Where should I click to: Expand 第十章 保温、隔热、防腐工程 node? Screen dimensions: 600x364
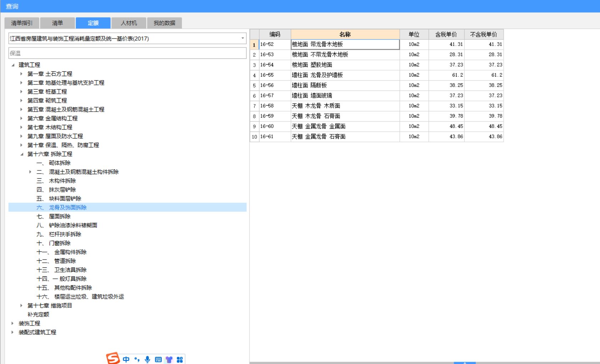pyautogui.click(x=21, y=145)
